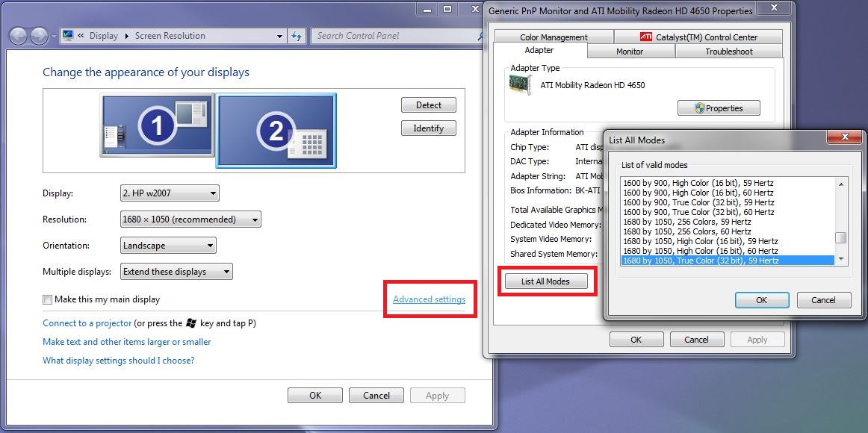Open the Advanced settings link
Viewport: 868px width, 433px height.
[429, 299]
